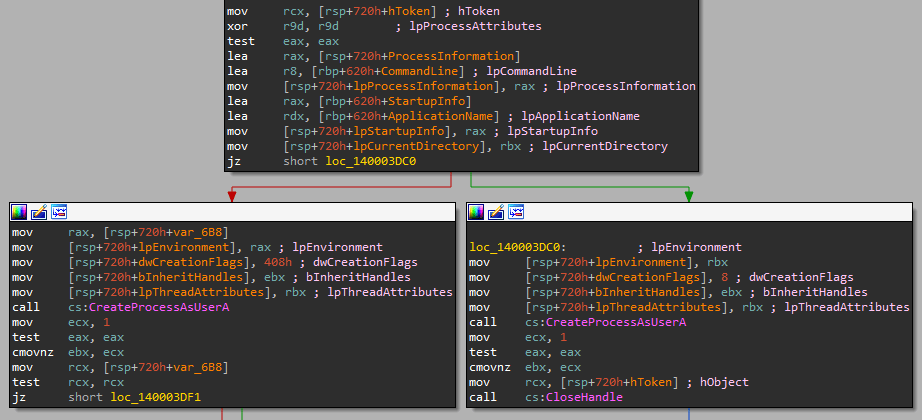Viewport: 922px width, 420px height.
Task: Click 'jz short loc_140003DC0' jump target
Action: (370, 161)
